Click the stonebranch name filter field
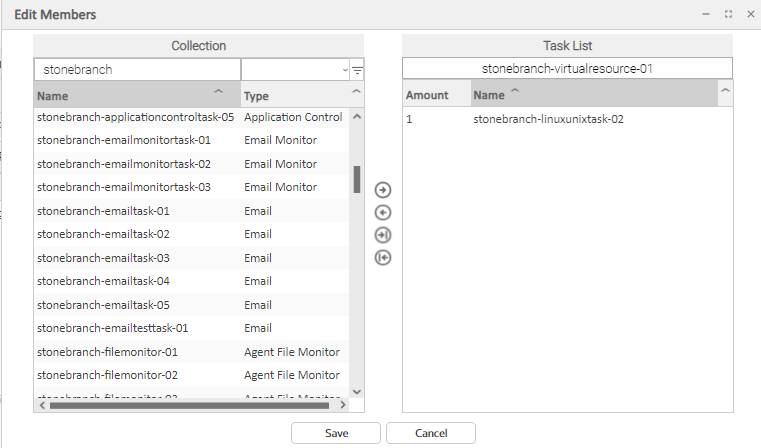Image resolution: width=761 pixels, height=448 pixels. click(137, 70)
